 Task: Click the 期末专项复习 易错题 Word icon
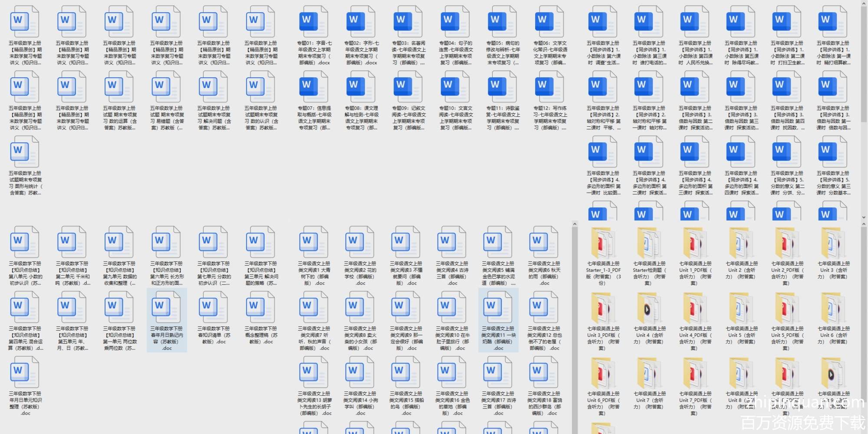(167, 87)
